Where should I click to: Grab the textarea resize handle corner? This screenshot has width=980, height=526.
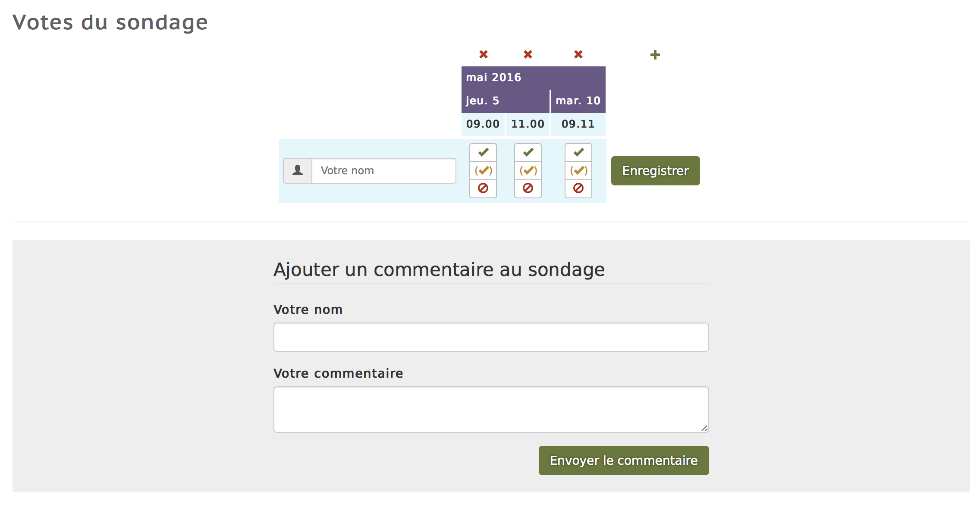[704, 428]
